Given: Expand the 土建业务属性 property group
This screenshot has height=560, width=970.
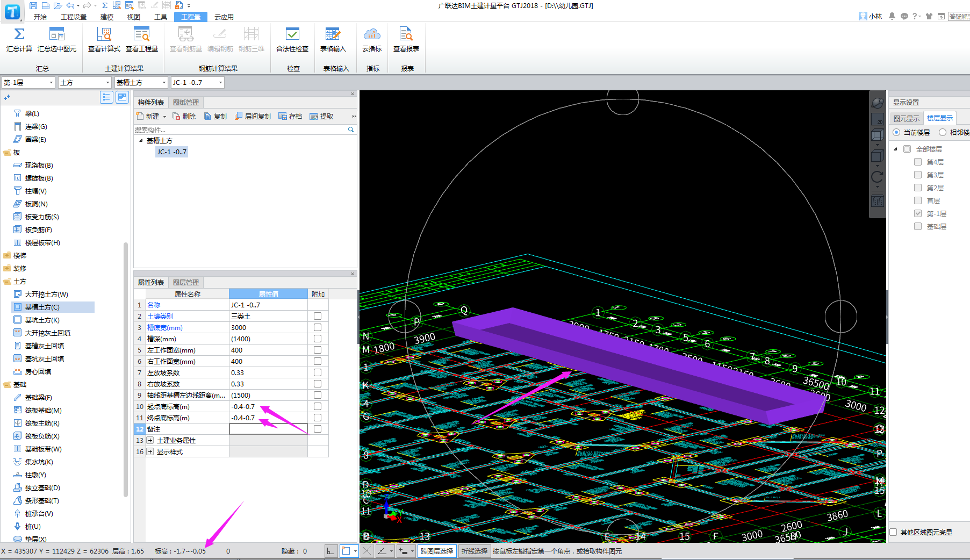Looking at the screenshot, I should pos(150,440).
